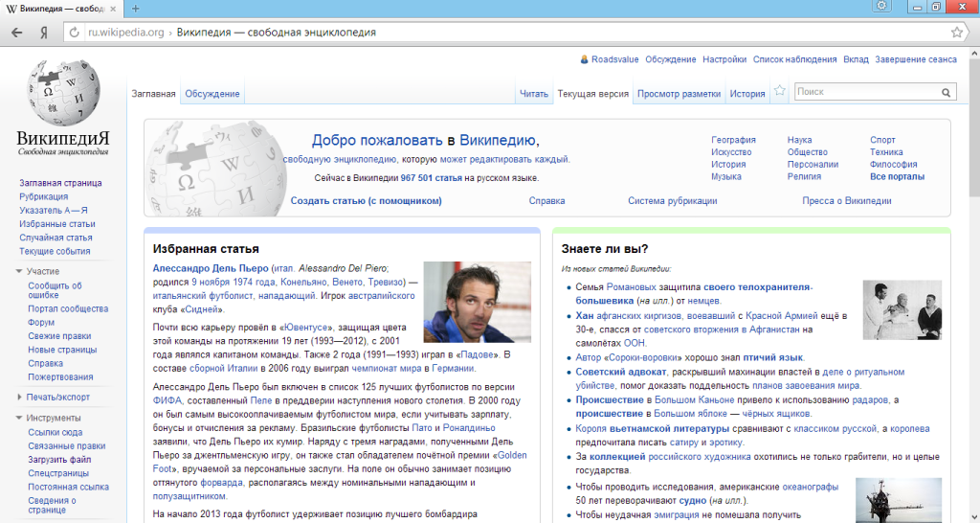Open the История page tab

(x=747, y=94)
